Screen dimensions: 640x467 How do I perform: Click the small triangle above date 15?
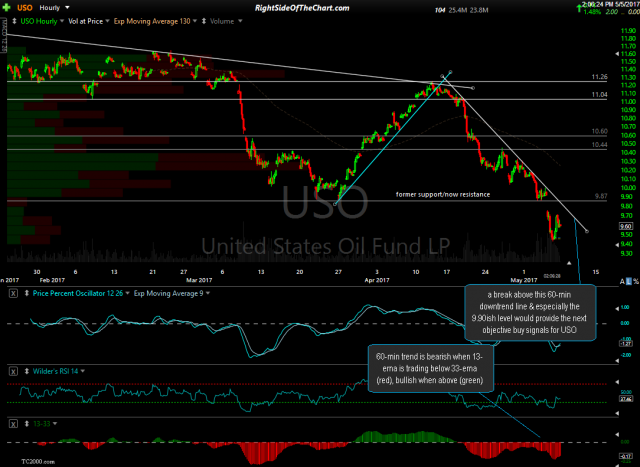[x=569, y=263]
